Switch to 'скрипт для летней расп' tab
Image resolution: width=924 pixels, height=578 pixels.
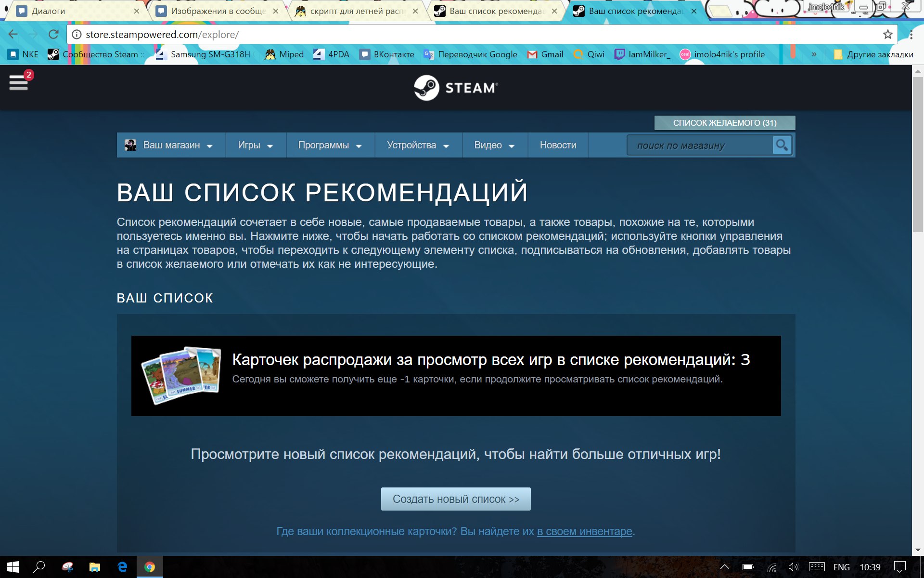357,11
